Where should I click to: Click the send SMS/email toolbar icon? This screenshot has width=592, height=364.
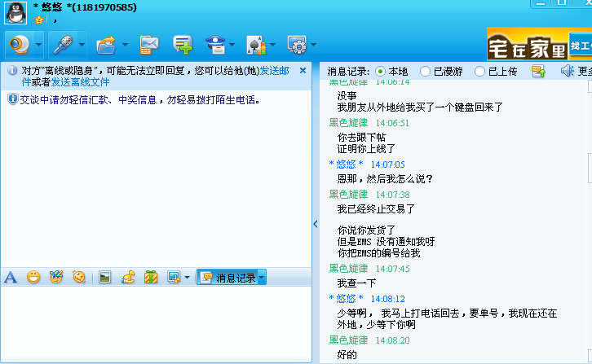point(148,45)
